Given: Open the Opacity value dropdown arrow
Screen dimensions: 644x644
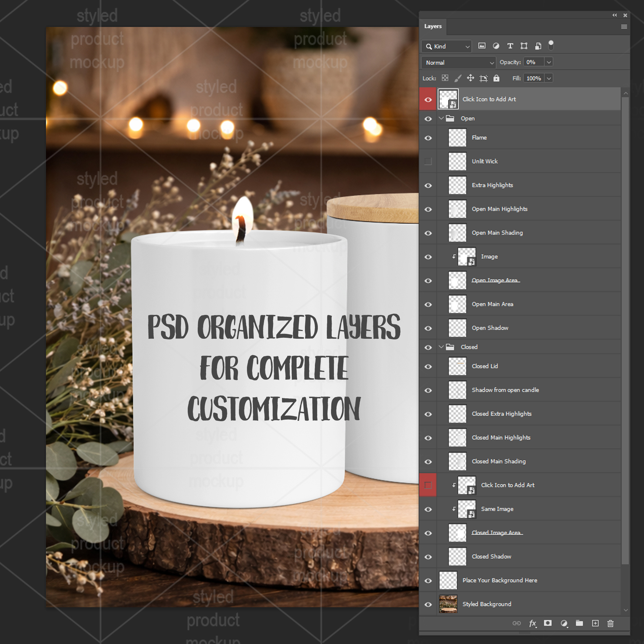Looking at the screenshot, I should click(x=549, y=62).
